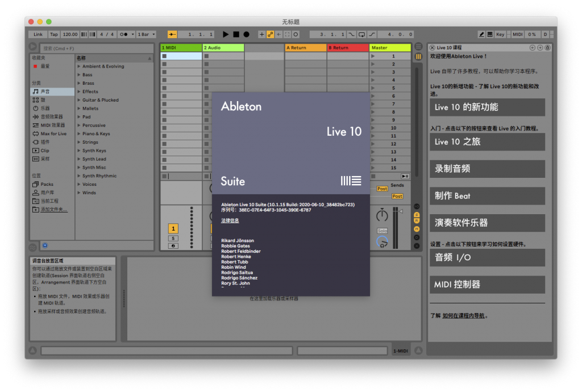Solo track 1 with S button
The height and width of the screenshot is (392, 582).
point(173,239)
